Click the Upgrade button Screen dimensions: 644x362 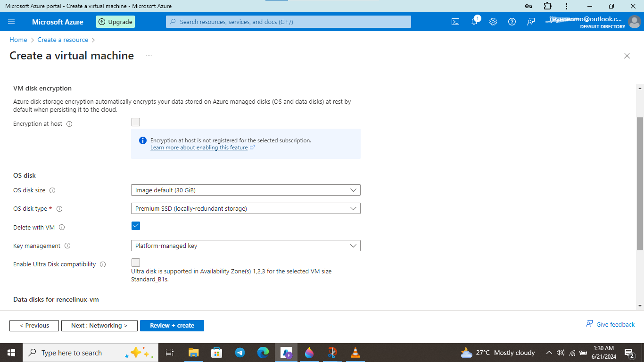116,22
